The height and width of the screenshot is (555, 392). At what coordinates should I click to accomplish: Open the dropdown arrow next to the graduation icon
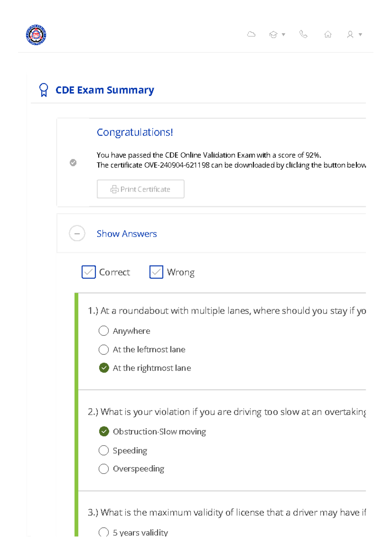click(x=283, y=34)
